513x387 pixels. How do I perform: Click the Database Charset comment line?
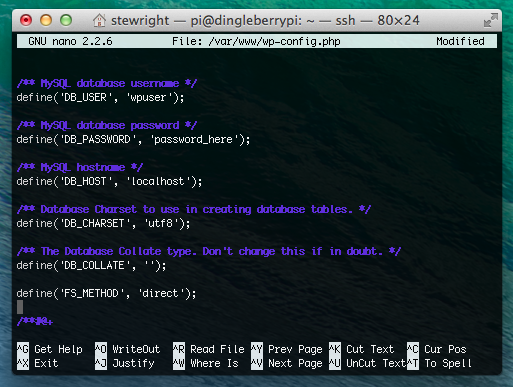coord(194,209)
